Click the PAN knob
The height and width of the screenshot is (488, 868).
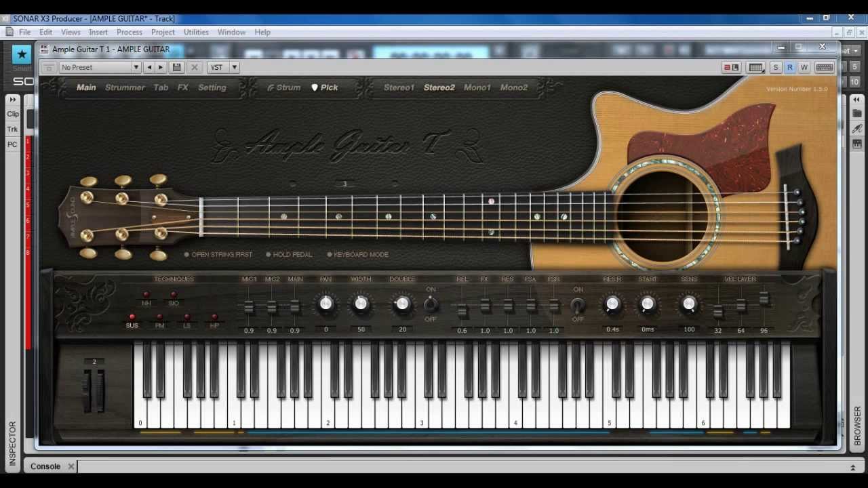click(326, 304)
